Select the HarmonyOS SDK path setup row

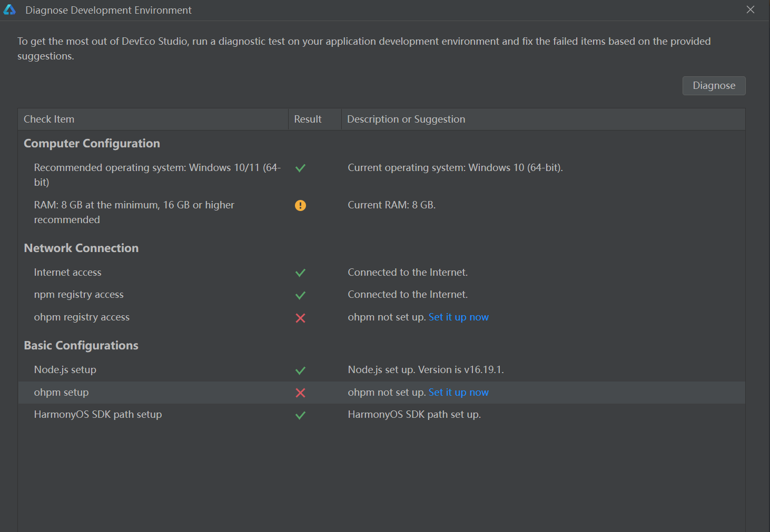98,415
